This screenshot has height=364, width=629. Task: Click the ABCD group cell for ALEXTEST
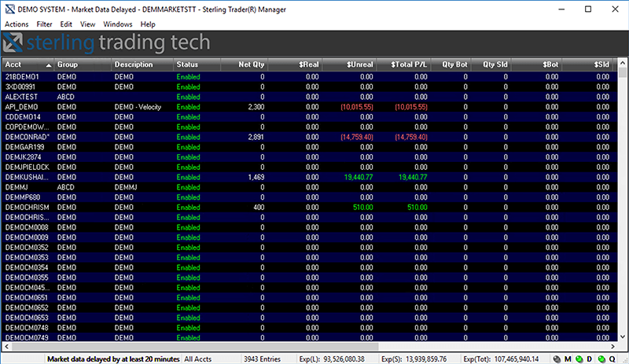pyautogui.click(x=66, y=97)
